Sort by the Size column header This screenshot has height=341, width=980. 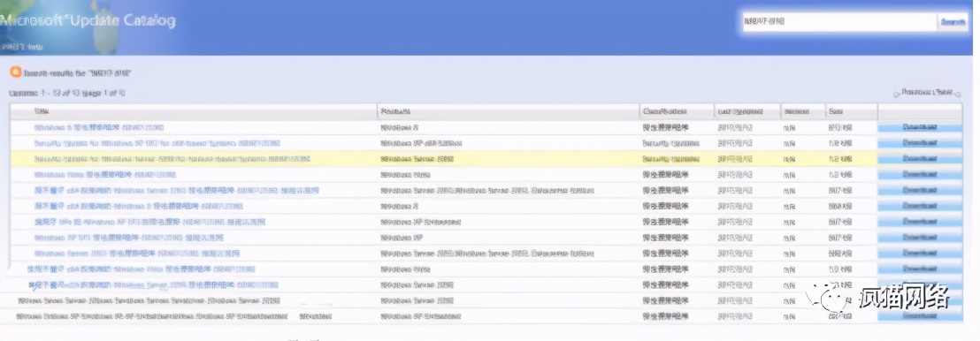[x=836, y=112]
